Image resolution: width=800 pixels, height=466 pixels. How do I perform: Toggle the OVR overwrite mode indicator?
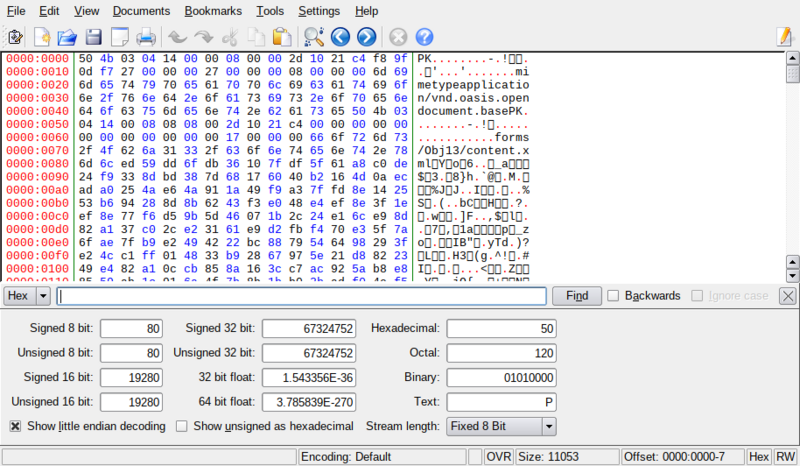pyautogui.click(x=498, y=456)
